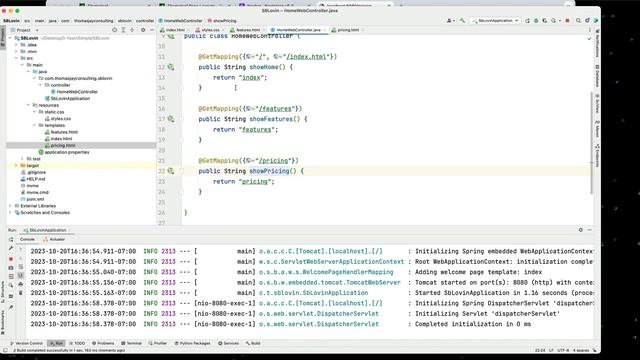Open Project panel options gear icon
The width and height of the screenshot is (640, 360).
(143, 30)
